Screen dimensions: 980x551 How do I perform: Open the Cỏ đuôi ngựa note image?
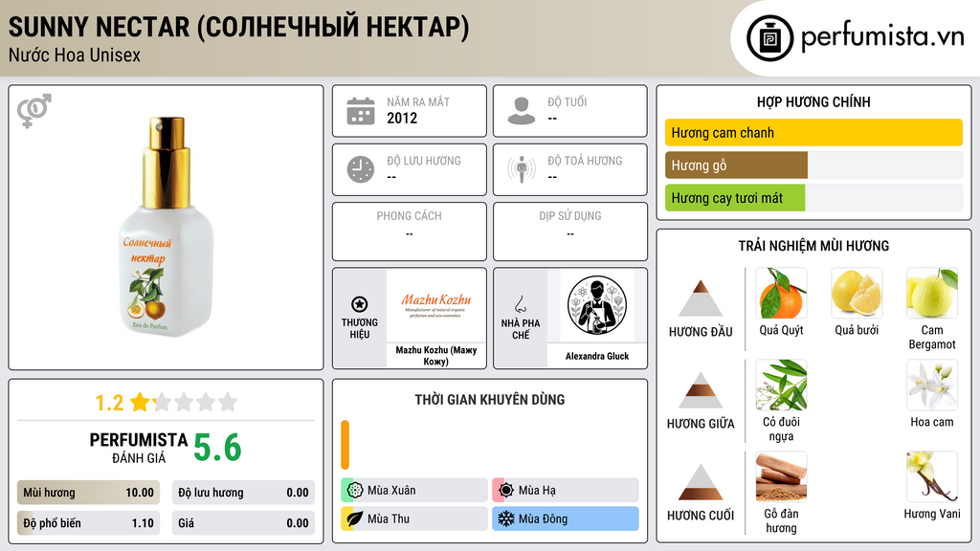point(781,386)
